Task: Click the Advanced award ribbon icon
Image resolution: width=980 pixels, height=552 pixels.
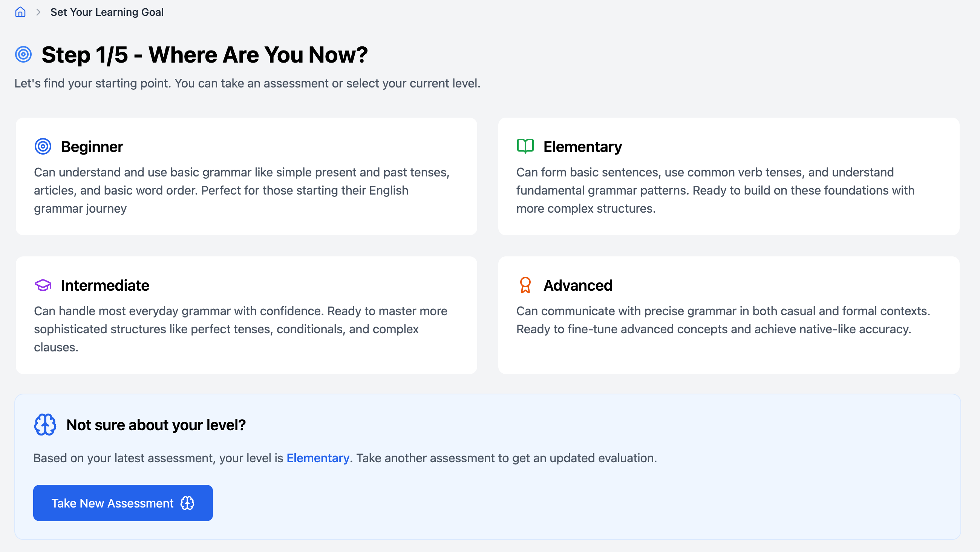Action: point(525,285)
